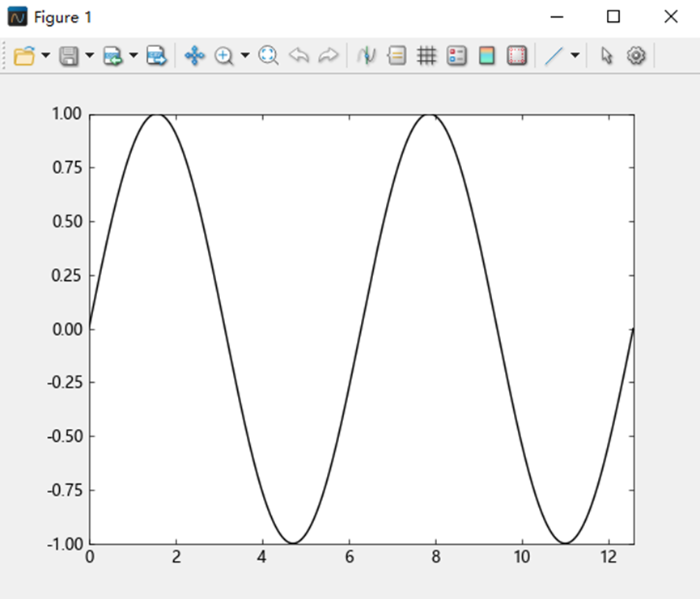This screenshot has height=599, width=700.
Task: Open figure settings with the gear icon
Action: [636, 56]
